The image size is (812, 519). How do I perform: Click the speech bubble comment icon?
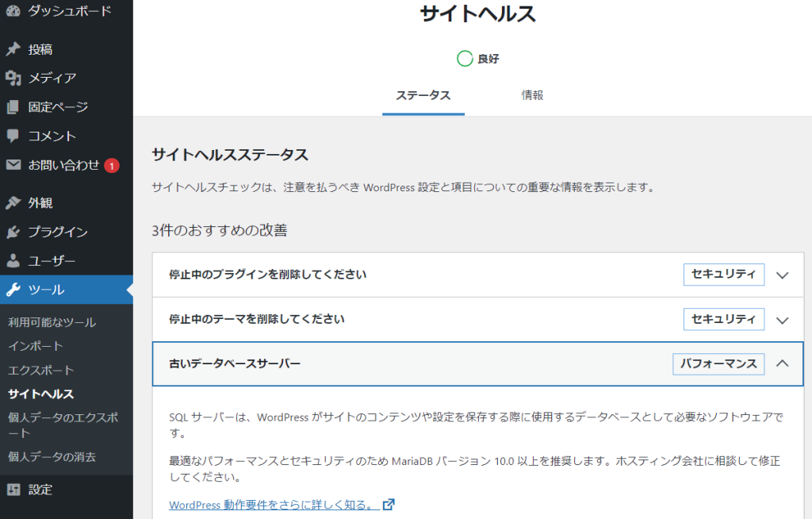coord(13,136)
